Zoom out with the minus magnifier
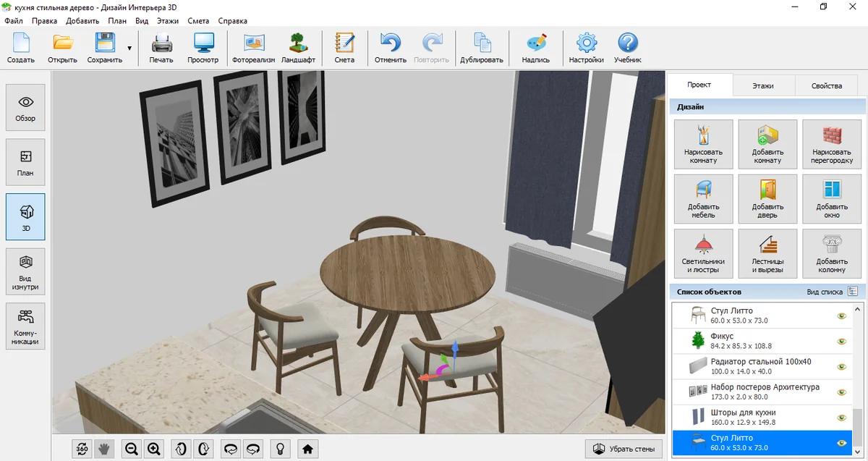Viewport: 868px width, 461px height. 131,449
